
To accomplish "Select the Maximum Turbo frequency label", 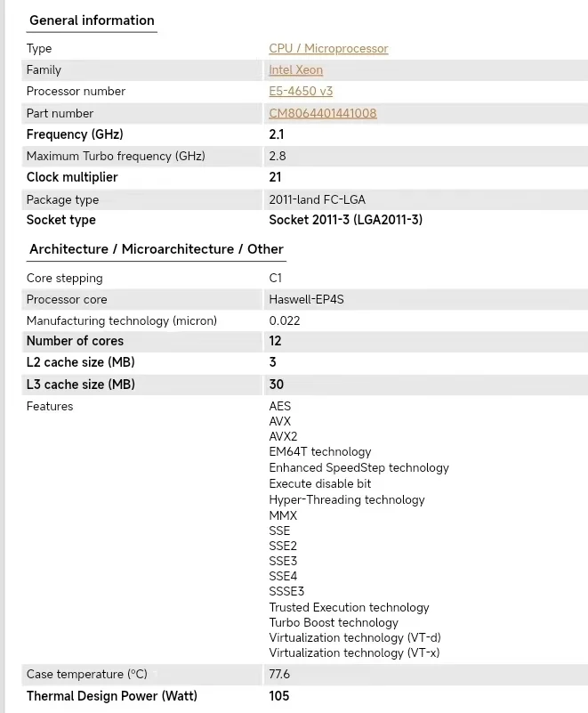I will click(116, 156).
